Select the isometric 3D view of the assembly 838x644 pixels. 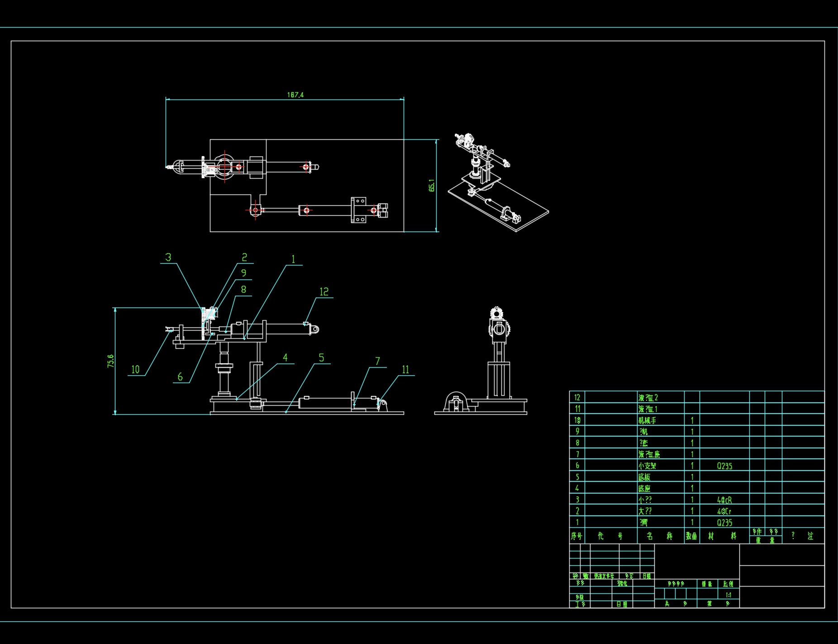coord(498,182)
